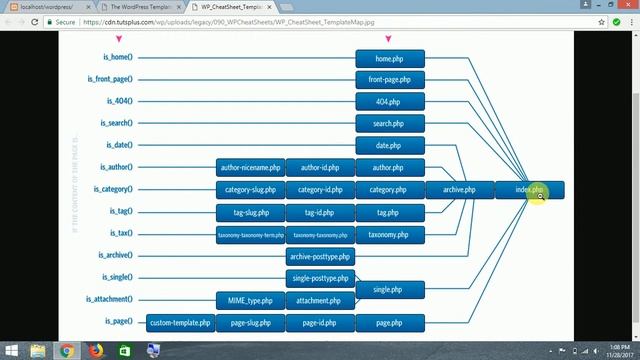Open the green Store app in taskbar
The image size is (640, 360).
(x=124, y=351)
